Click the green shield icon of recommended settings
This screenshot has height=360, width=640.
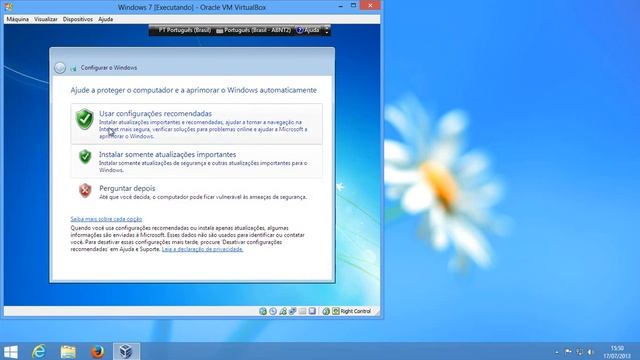[x=85, y=119]
